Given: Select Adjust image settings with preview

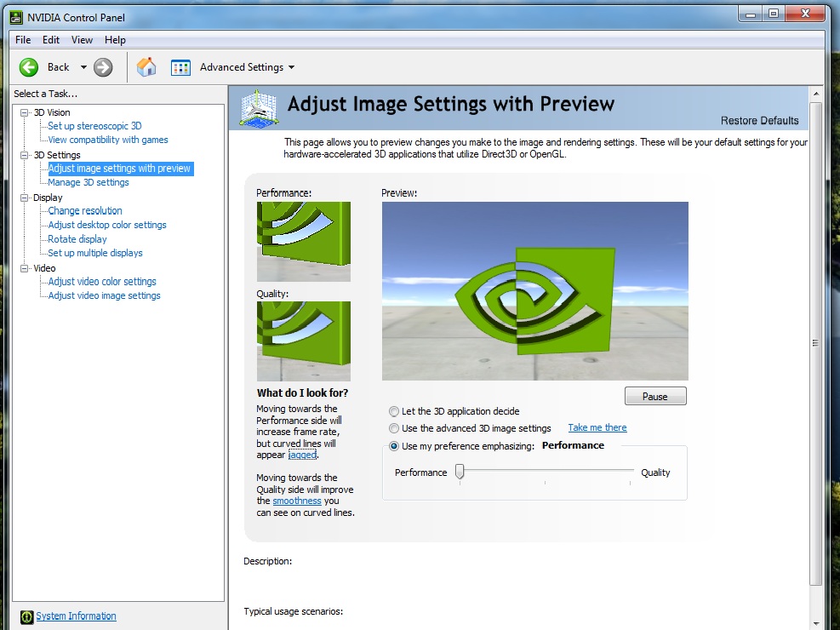Looking at the screenshot, I should 119,169.
